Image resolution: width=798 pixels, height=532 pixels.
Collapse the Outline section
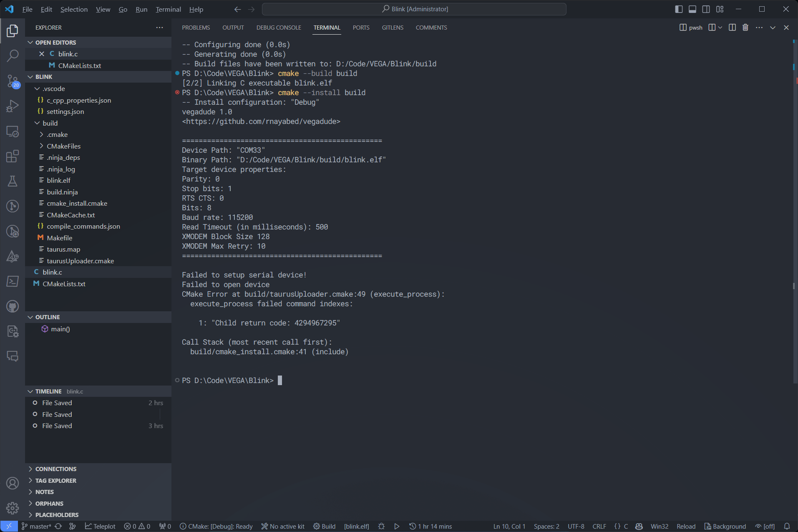[x=98, y=317]
